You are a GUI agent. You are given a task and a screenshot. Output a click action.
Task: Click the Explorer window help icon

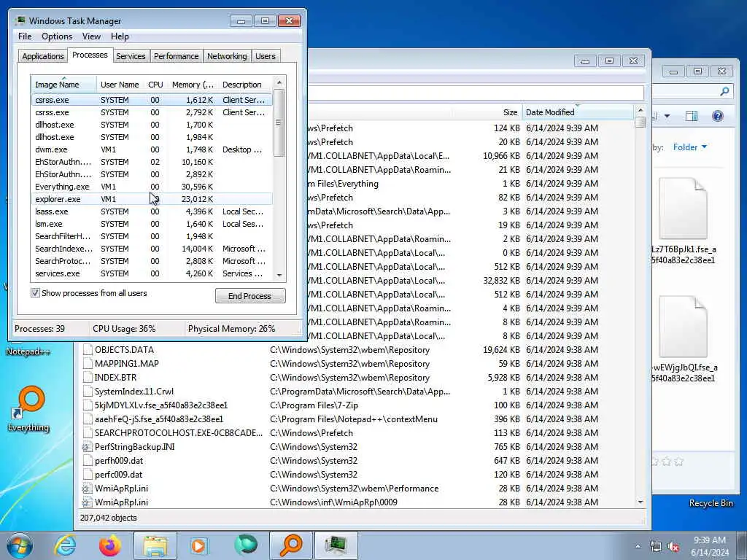[718, 116]
